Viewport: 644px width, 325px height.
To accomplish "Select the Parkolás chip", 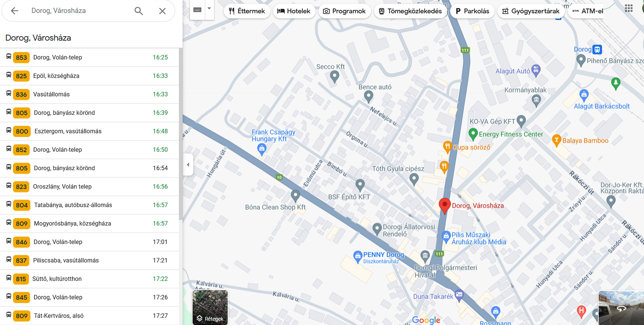I will [x=472, y=11].
